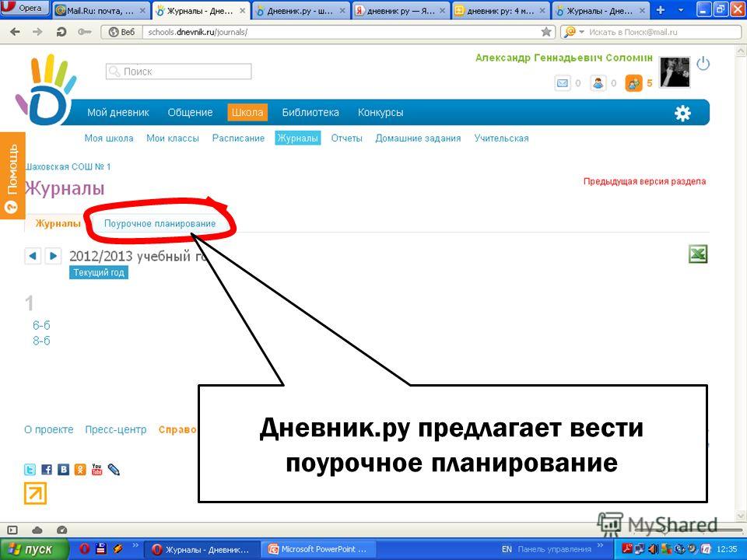Open Конкурсы menu
747x560 pixels.
click(381, 113)
